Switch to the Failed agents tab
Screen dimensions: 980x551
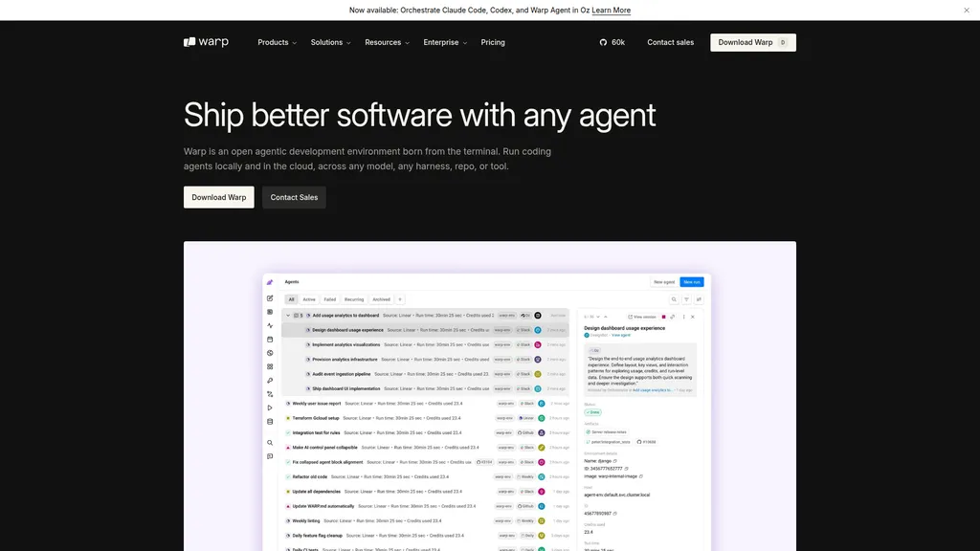(329, 299)
